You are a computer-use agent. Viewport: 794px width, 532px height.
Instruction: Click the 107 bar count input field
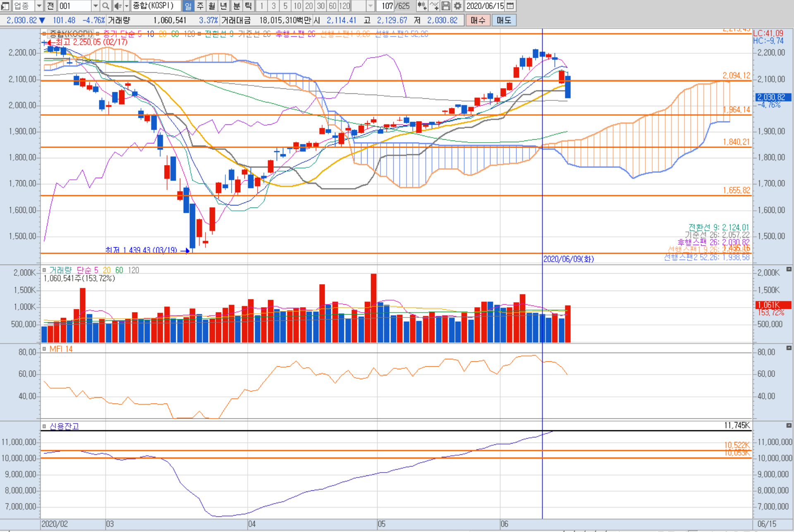(386, 6)
